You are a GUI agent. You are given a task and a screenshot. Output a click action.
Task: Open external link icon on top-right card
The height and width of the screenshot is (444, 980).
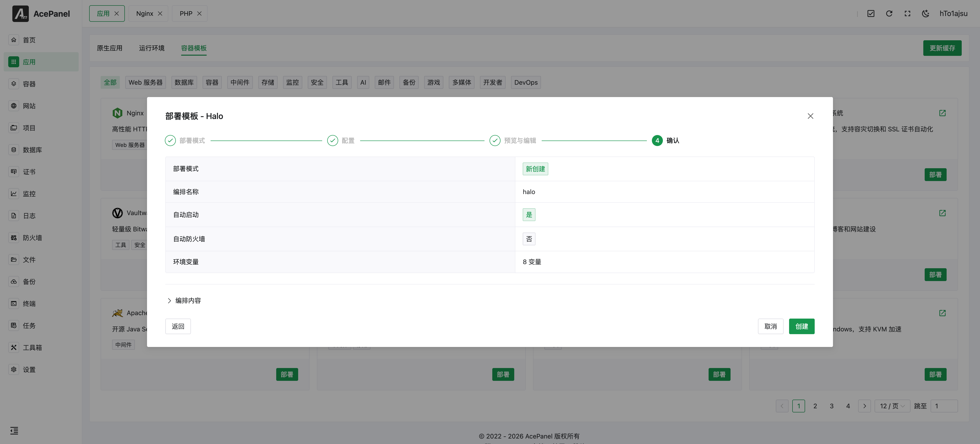click(x=942, y=113)
